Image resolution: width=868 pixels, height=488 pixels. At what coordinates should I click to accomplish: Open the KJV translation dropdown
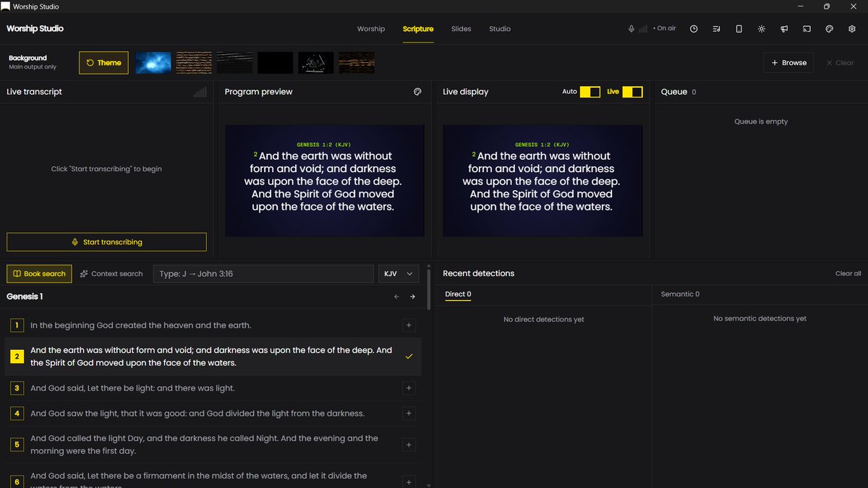[x=399, y=274]
